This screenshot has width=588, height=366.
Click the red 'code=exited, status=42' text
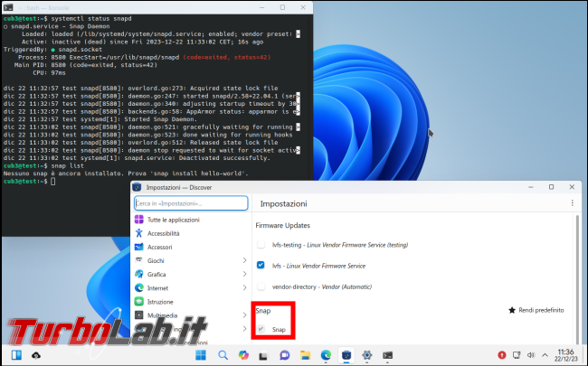click(227, 57)
